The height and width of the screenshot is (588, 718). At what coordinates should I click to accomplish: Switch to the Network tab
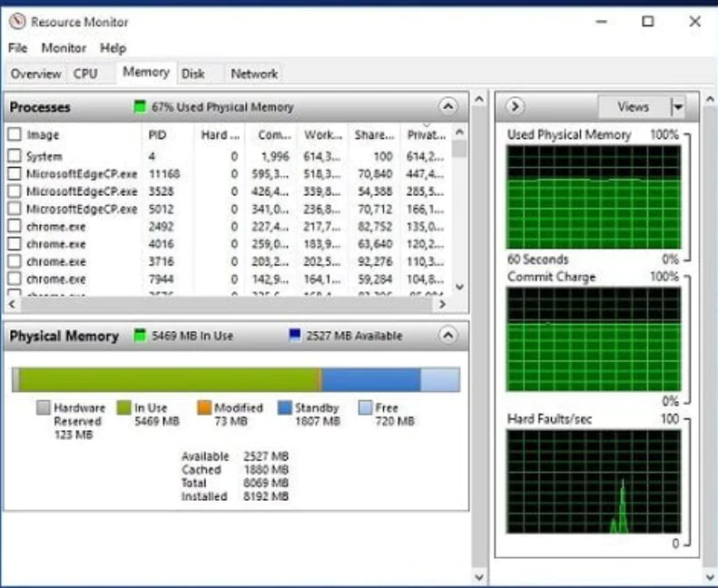point(254,73)
